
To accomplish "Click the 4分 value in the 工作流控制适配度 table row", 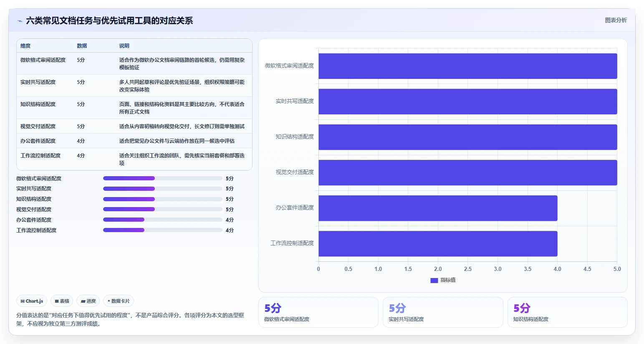I will click(81, 156).
